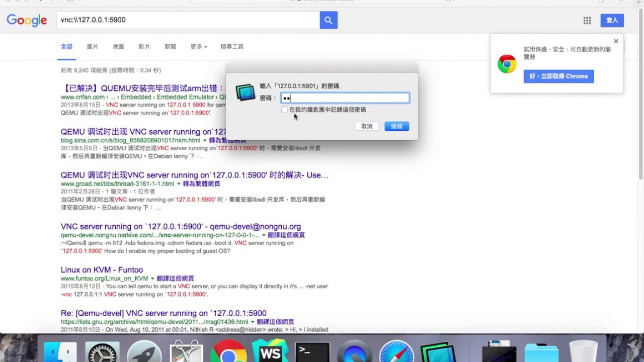The image size is (644, 362).
Task: Select the 新聞 news tab
Action: (170, 47)
